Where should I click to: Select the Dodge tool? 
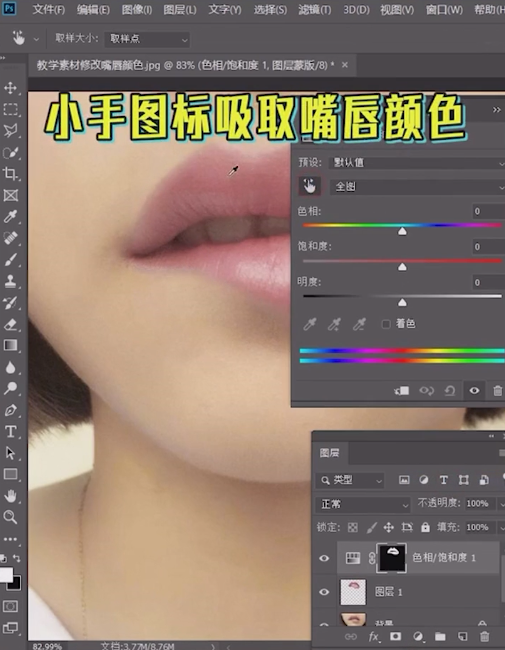click(10, 388)
